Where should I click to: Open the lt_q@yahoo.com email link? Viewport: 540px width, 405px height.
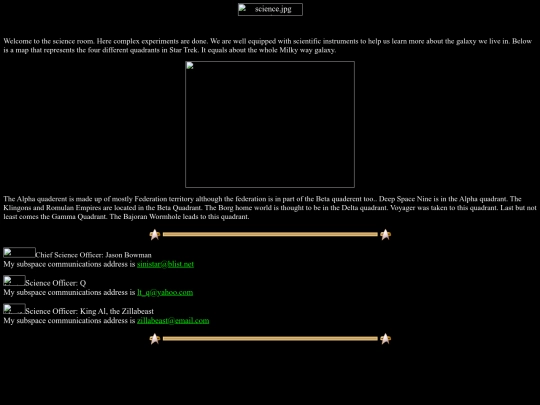pyautogui.click(x=165, y=292)
